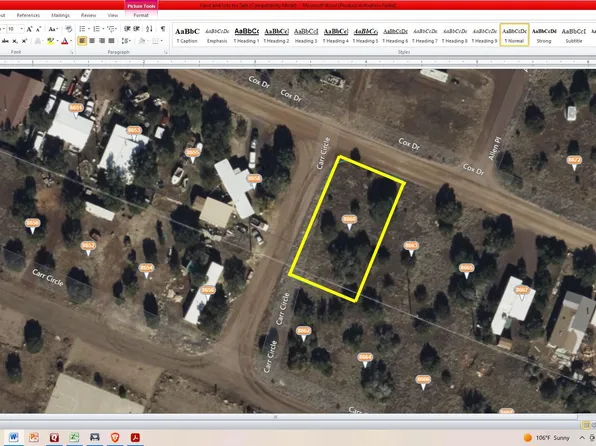Open the font color dropdown arrow
Image resolution: width=596 pixels, height=446 pixels.
pos(71,41)
